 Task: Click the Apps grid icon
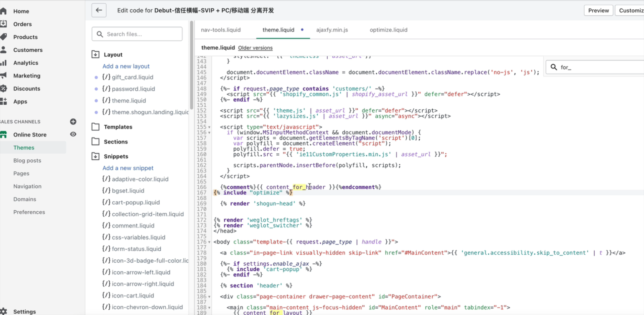click(4, 101)
